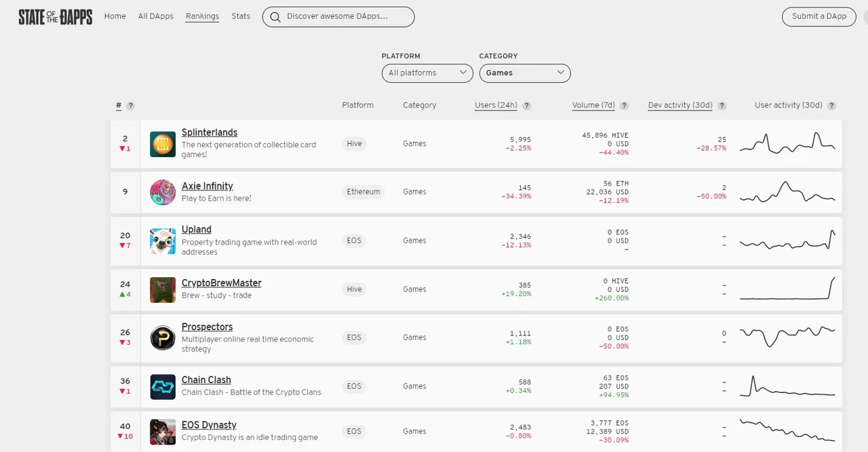Click the Hive platform tag on Splinterlands row
Image resolution: width=868 pixels, height=452 pixels.
354,144
